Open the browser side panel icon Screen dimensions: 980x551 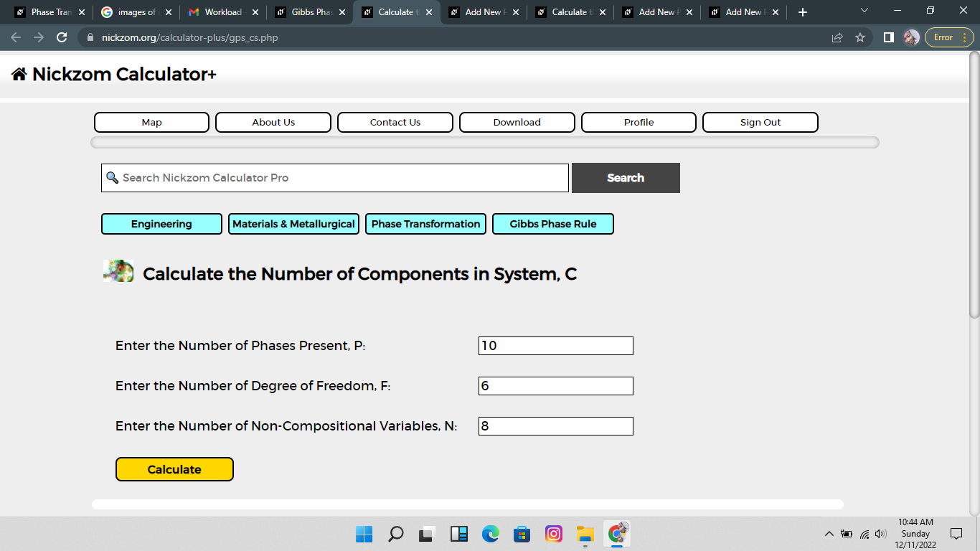coord(889,37)
